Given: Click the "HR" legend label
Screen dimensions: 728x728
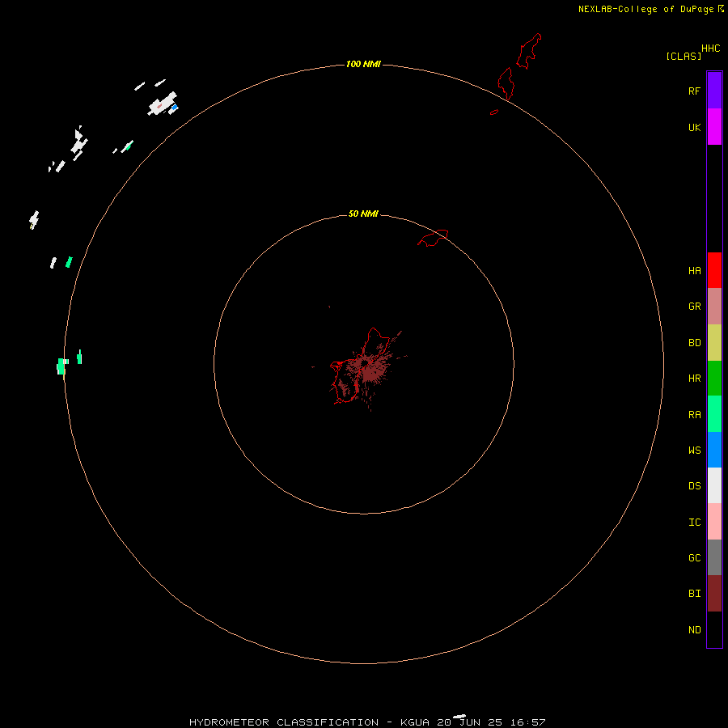Looking at the screenshot, I should 695,379.
